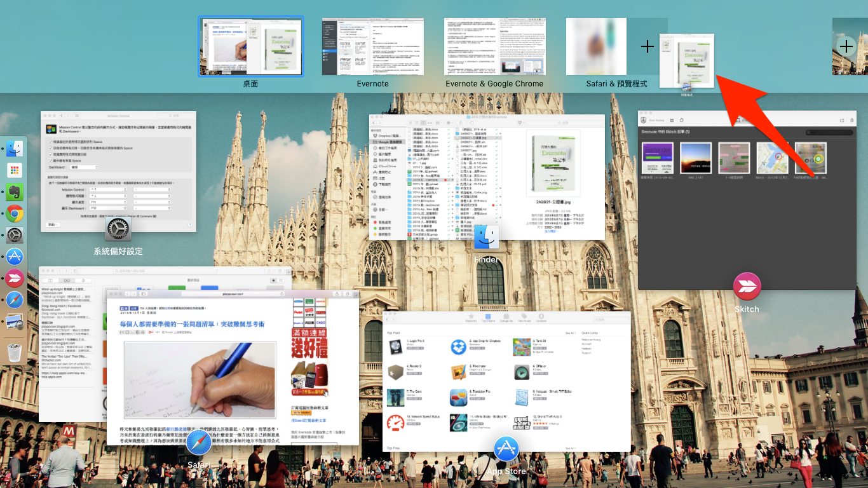Open 顯示桌面 mouse shortcut dropdown
Viewport: 868px width, 488px height.
click(x=153, y=202)
